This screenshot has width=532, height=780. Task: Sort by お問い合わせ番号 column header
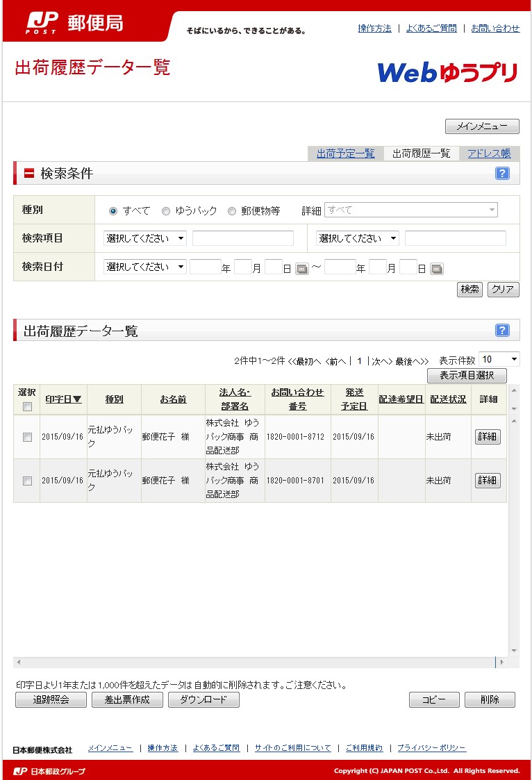click(297, 399)
